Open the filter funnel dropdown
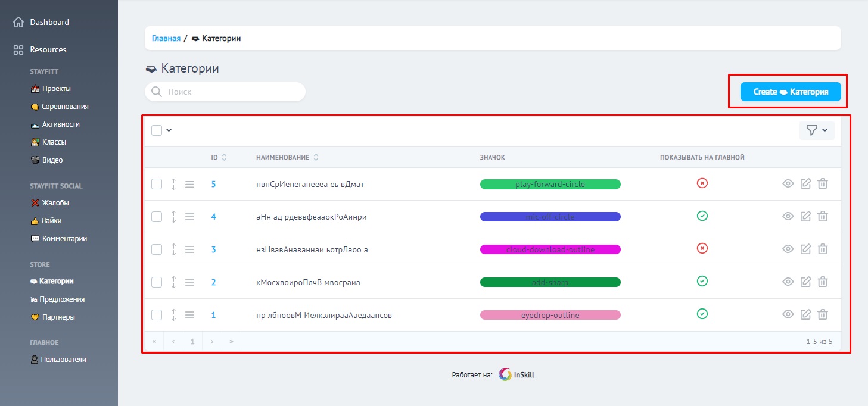Image resolution: width=868 pixels, height=406 pixels. 816,130
